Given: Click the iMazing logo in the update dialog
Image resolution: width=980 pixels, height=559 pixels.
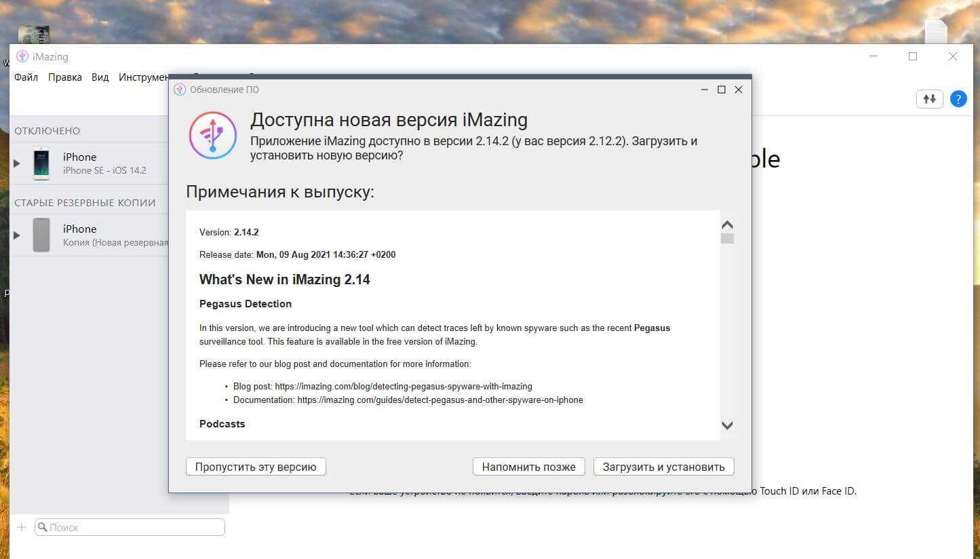Looking at the screenshot, I should 212,136.
